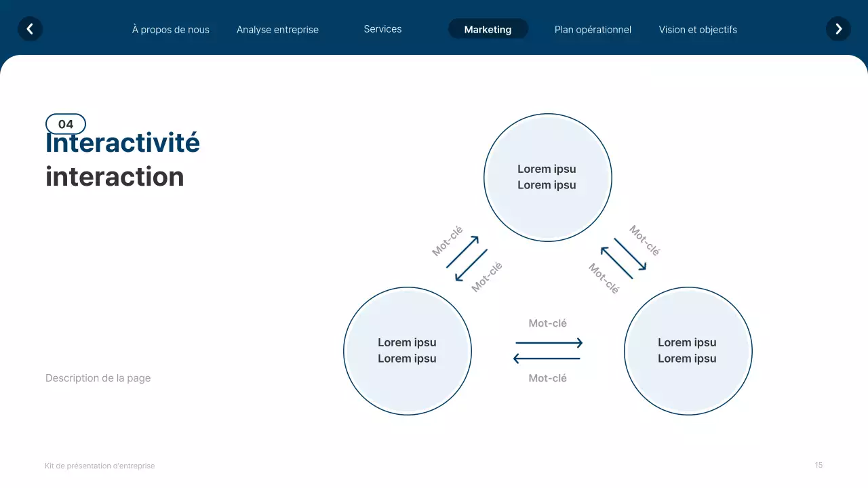Open the Analyse entreprise section
Screen dimensions: 868x488
point(277,29)
